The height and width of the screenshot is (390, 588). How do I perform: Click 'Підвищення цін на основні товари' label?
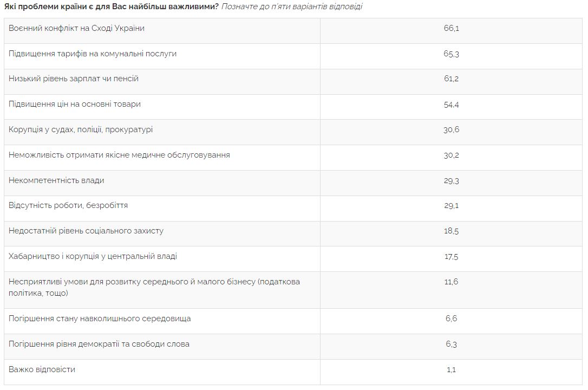click(x=75, y=104)
